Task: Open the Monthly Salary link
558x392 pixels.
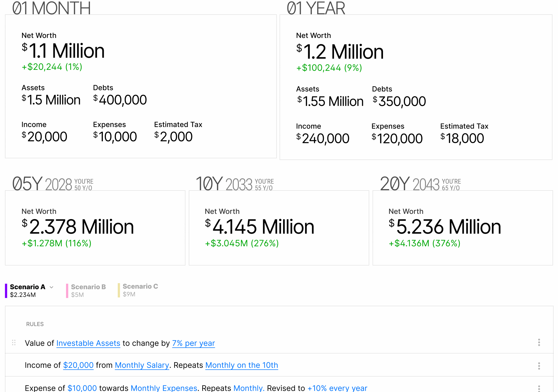Action: pyautogui.click(x=142, y=365)
